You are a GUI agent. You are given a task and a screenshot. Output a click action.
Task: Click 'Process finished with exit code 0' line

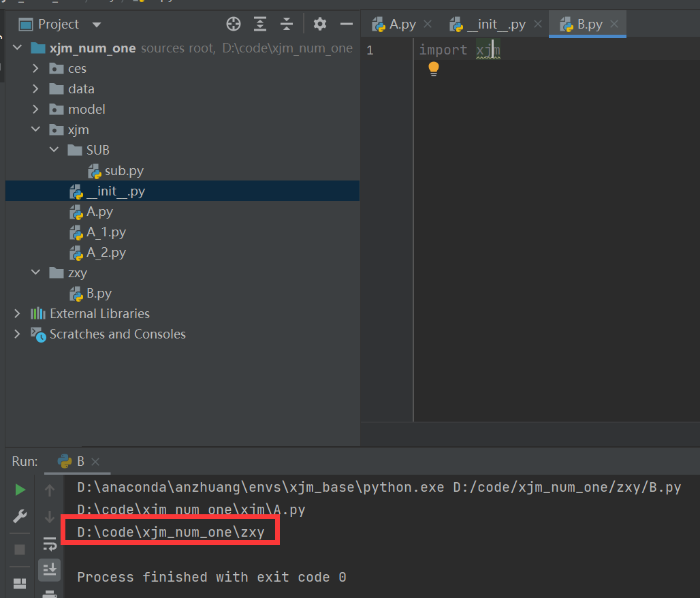click(x=212, y=577)
